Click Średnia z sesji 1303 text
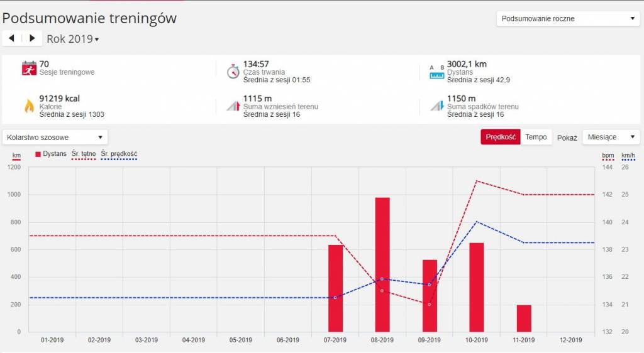The image size is (644, 353). click(72, 114)
